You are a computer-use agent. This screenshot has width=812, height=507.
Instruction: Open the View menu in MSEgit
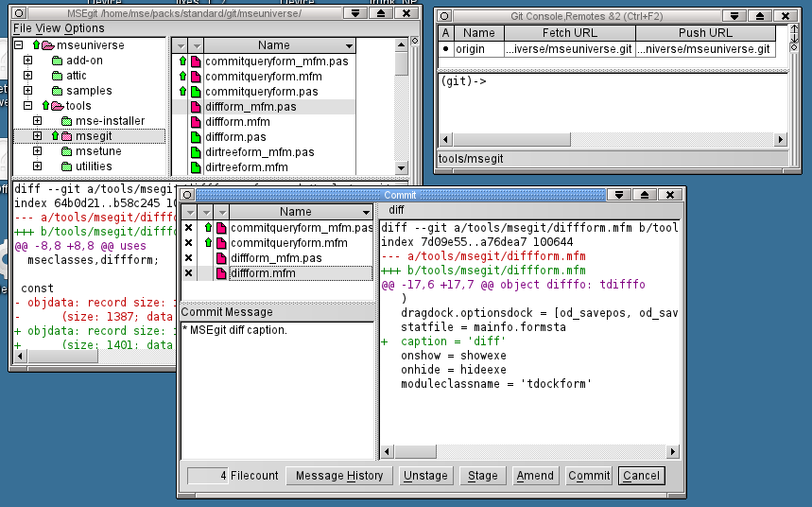(47, 28)
